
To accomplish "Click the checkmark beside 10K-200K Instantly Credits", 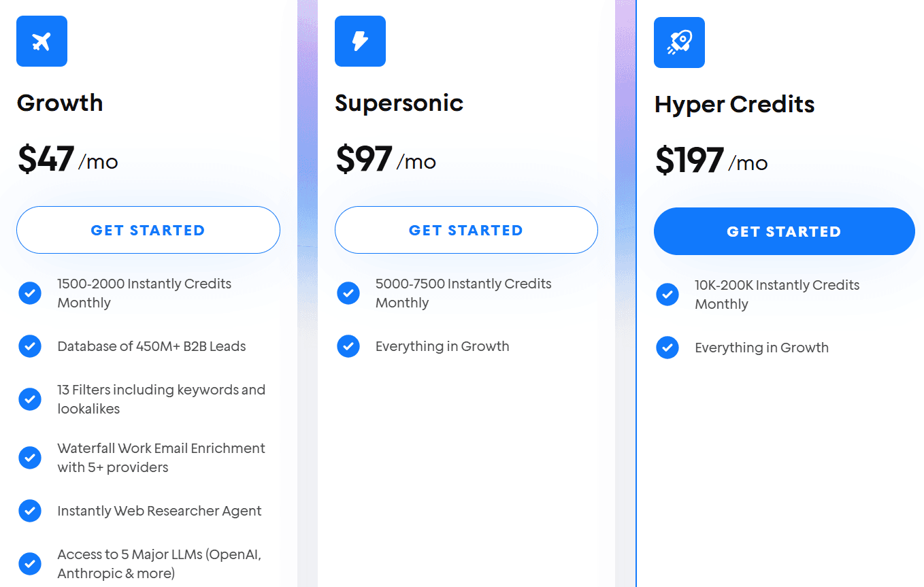I will pos(667,295).
